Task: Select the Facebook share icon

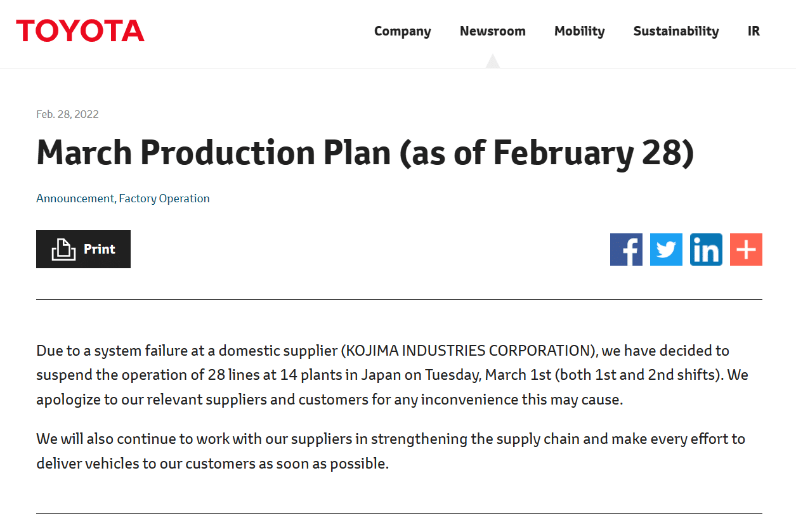Action: (x=626, y=249)
